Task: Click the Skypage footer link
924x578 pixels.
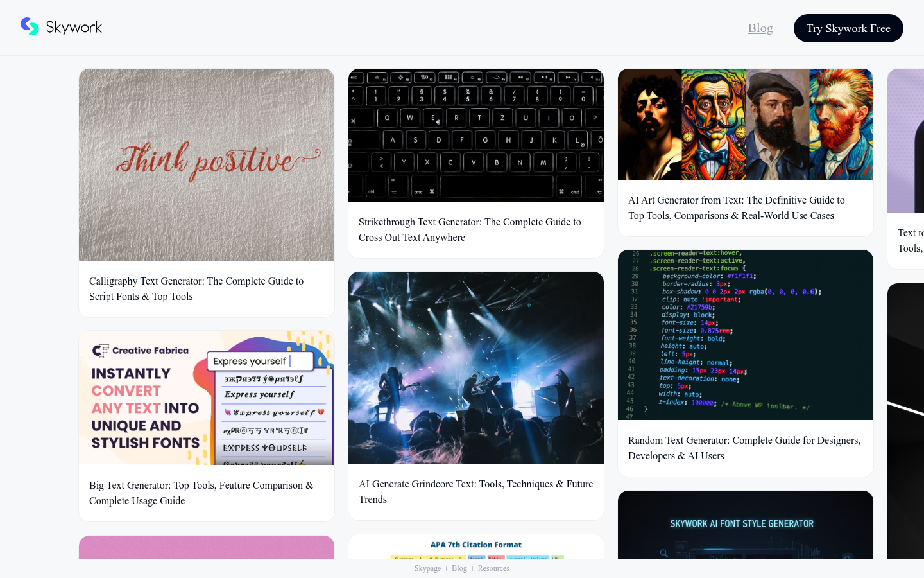Action: (427, 568)
